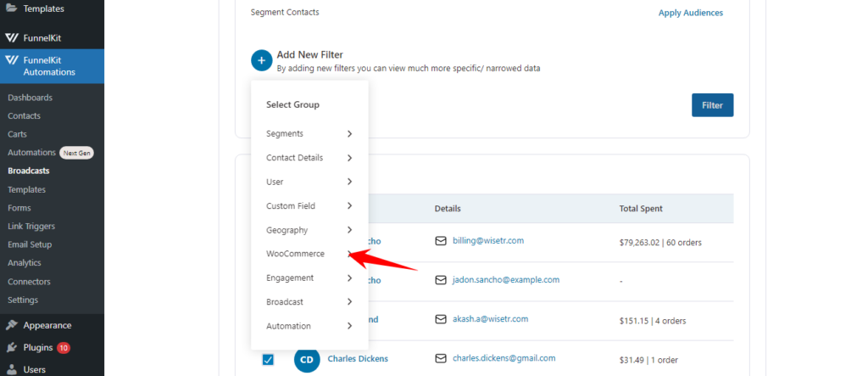This screenshot has height=376, width=868.
Task: Expand the Engagement group chevron
Action: (x=349, y=278)
